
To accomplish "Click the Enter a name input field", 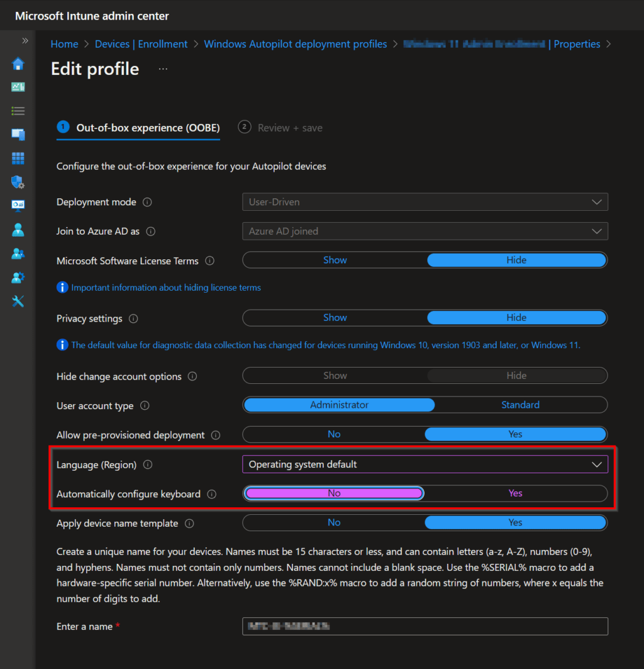I will [x=425, y=626].
